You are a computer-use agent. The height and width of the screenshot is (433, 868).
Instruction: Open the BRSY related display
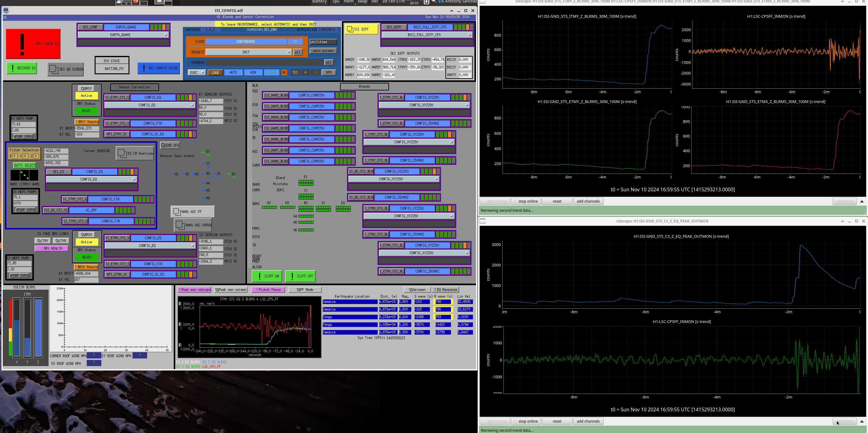(87, 88)
